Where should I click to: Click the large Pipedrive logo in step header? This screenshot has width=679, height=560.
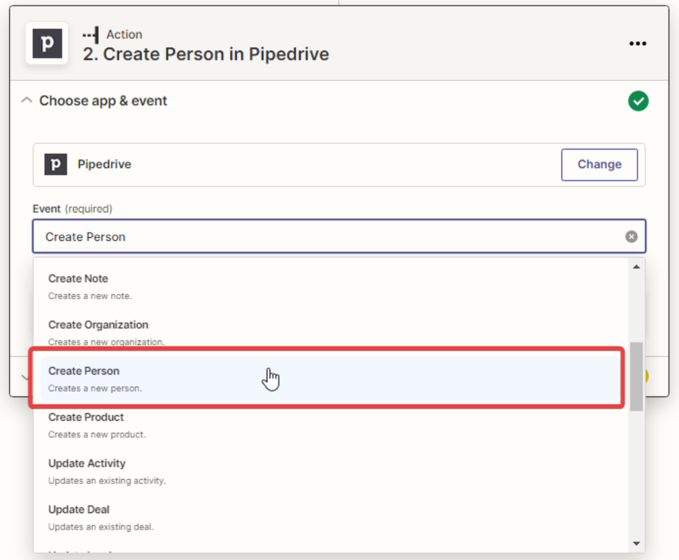pyautogui.click(x=47, y=44)
